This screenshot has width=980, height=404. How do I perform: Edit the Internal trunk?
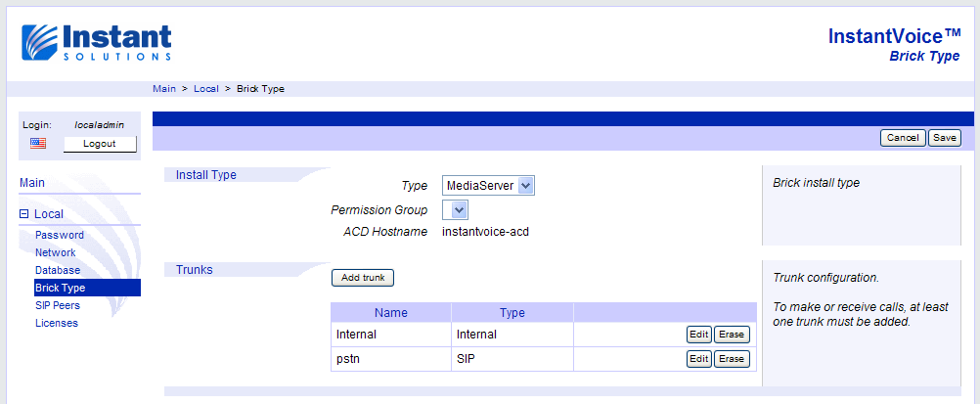pos(698,335)
